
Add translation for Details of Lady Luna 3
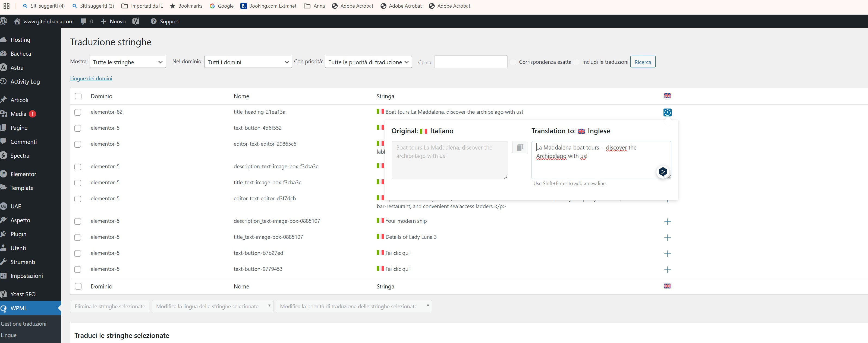coord(667,238)
